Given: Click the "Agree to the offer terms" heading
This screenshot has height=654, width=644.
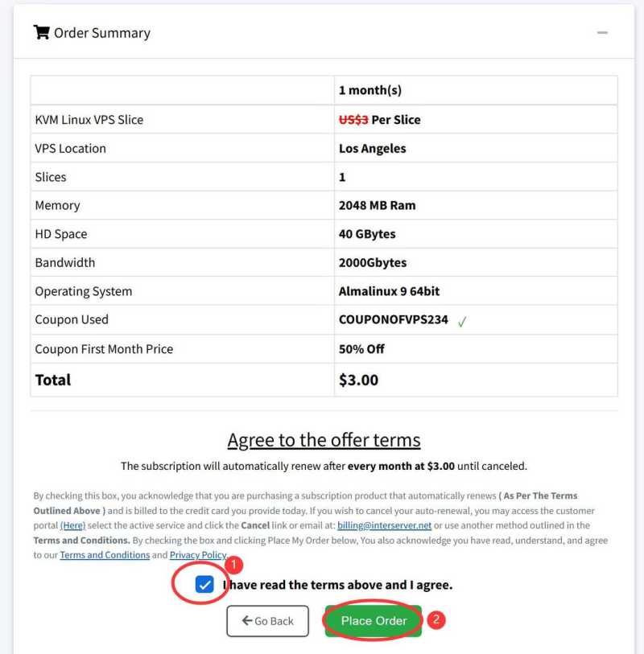Looking at the screenshot, I should 324,440.
